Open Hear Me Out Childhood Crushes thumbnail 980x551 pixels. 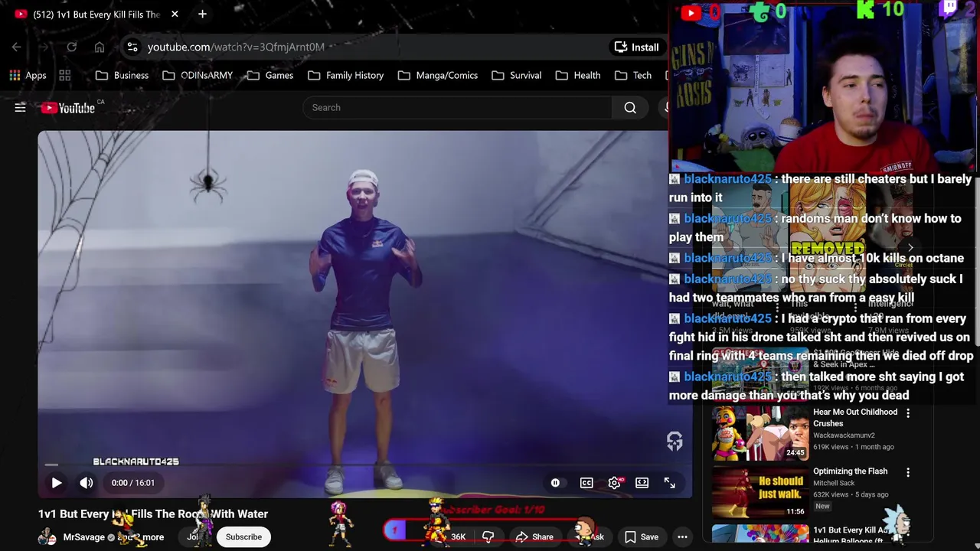click(x=760, y=432)
